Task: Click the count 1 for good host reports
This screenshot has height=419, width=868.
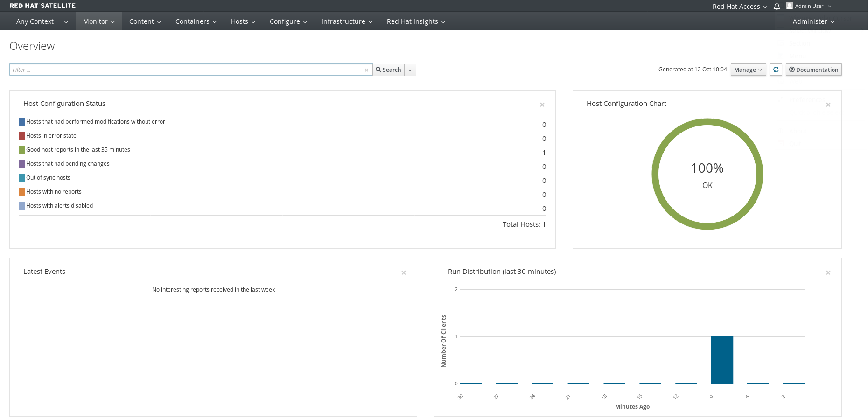Action: (x=544, y=153)
